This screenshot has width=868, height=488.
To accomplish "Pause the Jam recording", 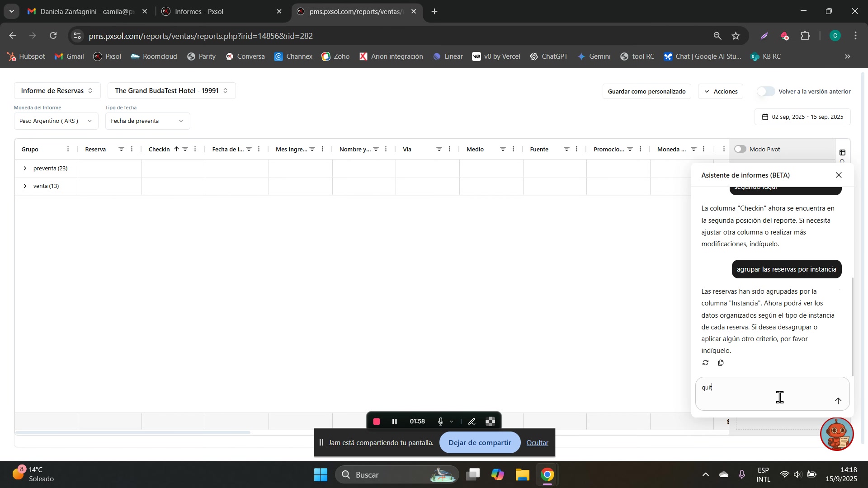I will tap(395, 422).
